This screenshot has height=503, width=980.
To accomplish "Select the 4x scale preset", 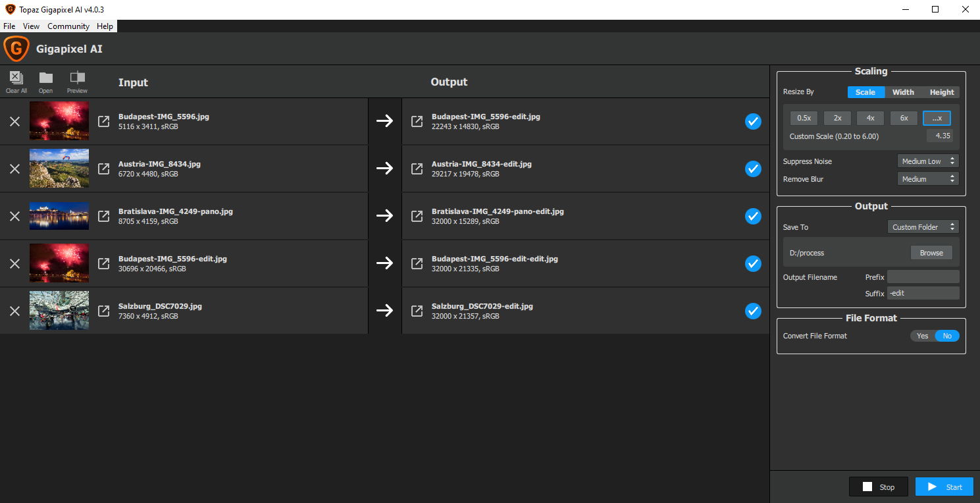I will (870, 118).
